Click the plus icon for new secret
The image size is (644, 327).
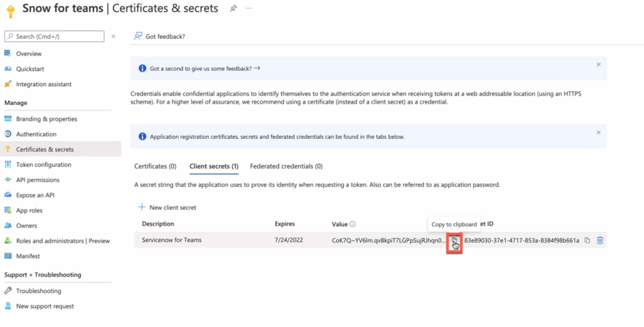click(x=142, y=207)
